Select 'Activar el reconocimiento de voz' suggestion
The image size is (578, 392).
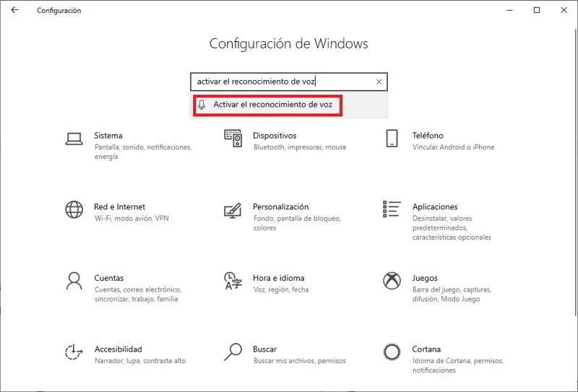[x=272, y=105]
